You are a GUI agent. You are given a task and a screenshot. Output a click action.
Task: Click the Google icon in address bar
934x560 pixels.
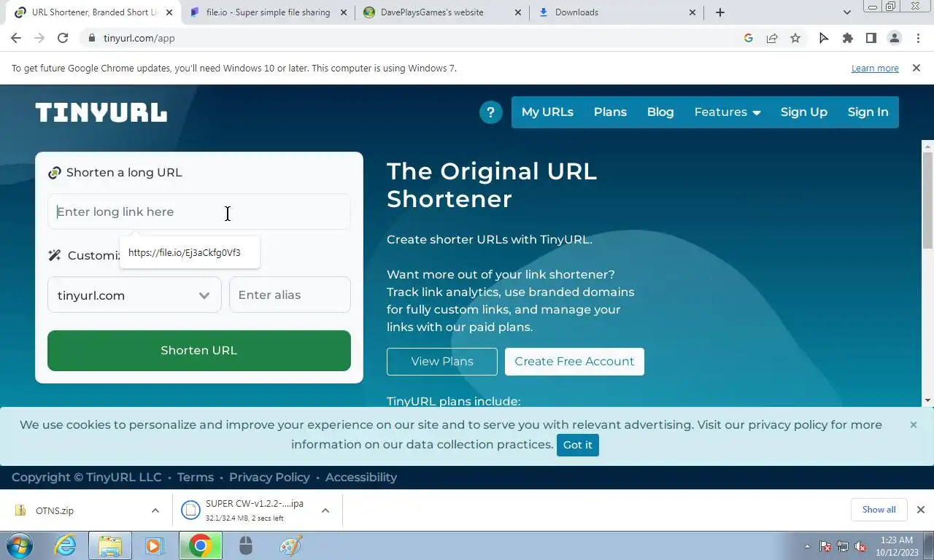(748, 38)
